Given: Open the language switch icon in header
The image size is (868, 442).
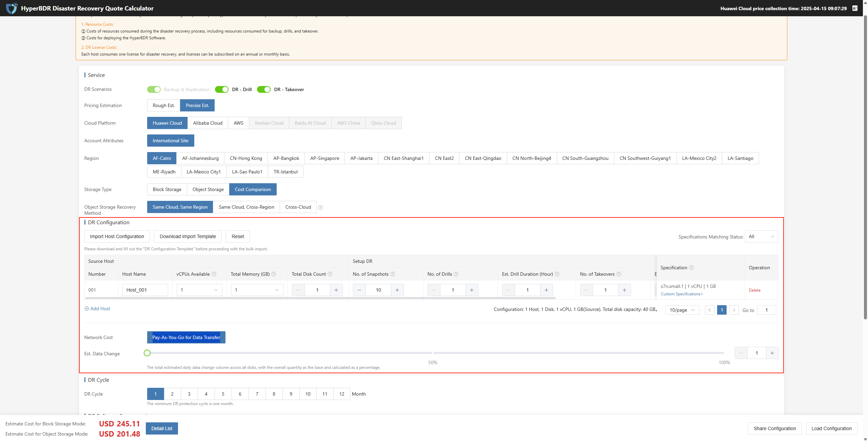Looking at the screenshot, I should coord(855,8).
